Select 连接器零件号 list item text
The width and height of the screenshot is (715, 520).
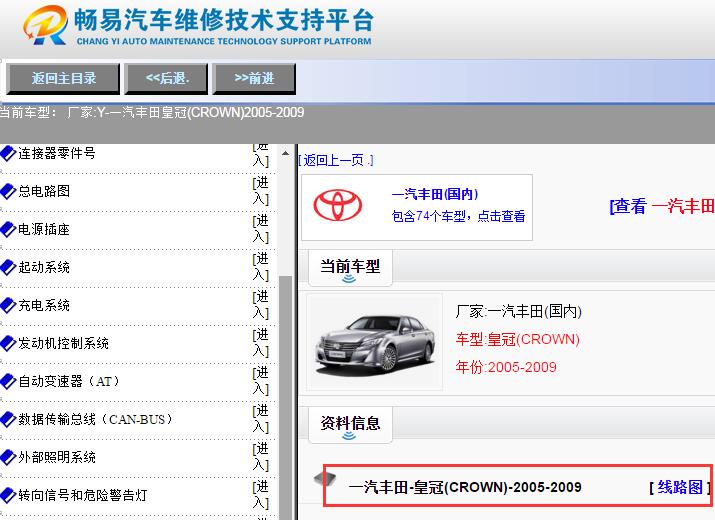pyautogui.click(x=57, y=153)
